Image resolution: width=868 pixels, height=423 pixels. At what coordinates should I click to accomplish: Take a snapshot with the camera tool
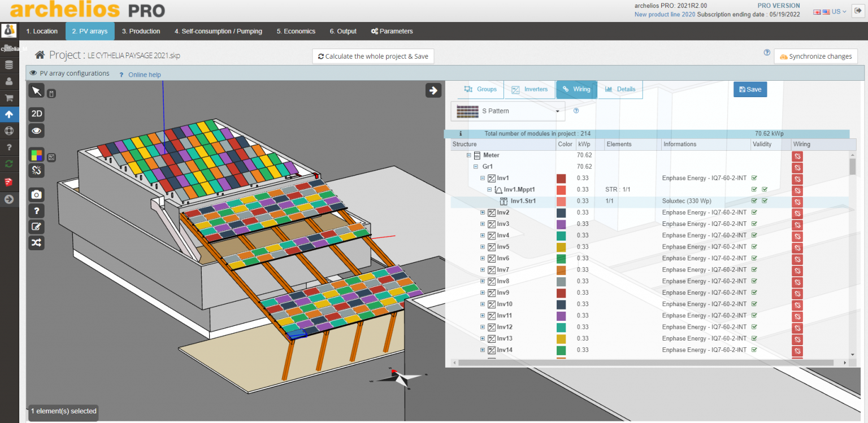click(37, 194)
